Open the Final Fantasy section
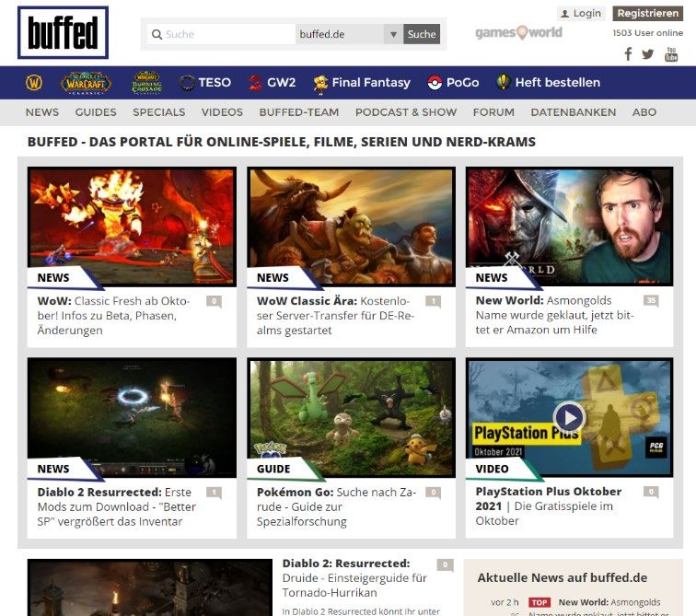This screenshot has width=696, height=616. tap(361, 83)
